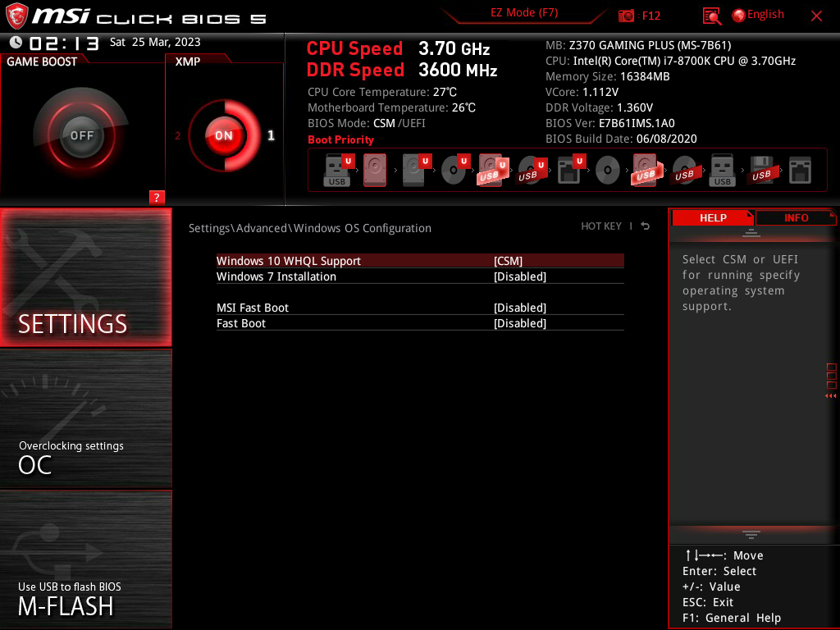Open the red question mark help icon
840x630 pixels.
tap(157, 197)
